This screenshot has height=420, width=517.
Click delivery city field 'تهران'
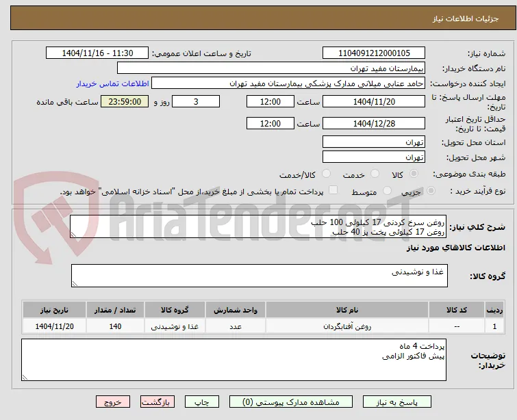pyautogui.click(x=374, y=157)
